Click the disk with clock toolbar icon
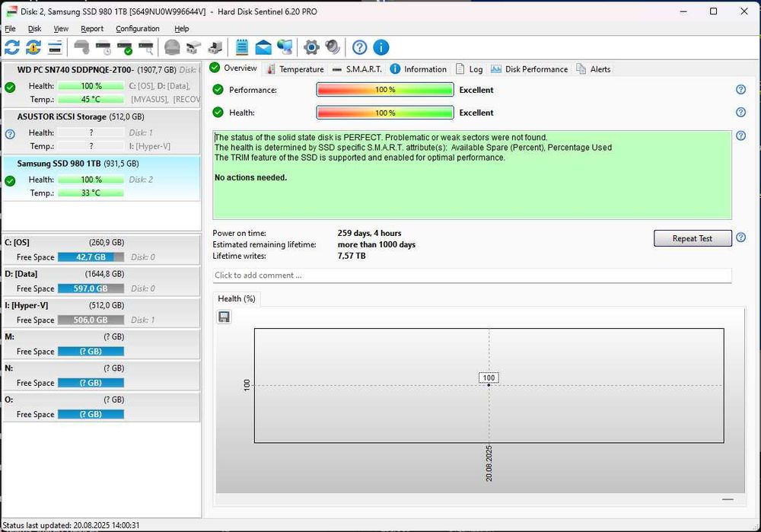The width and height of the screenshot is (761, 532). 103,47
